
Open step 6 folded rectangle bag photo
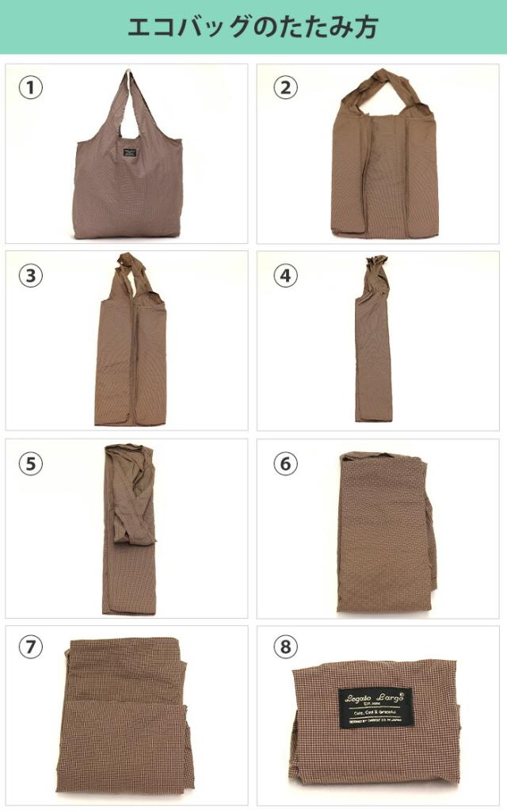pyautogui.click(x=378, y=528)
